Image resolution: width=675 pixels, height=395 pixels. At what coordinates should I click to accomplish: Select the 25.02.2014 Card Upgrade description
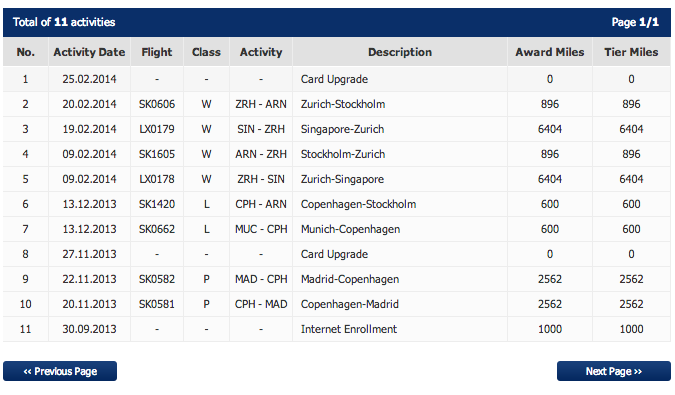point(334,79)
